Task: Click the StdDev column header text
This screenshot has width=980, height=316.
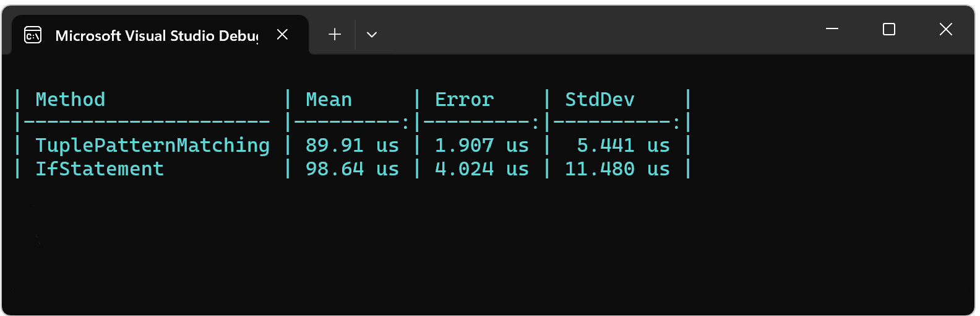Action: pos(600,100)
